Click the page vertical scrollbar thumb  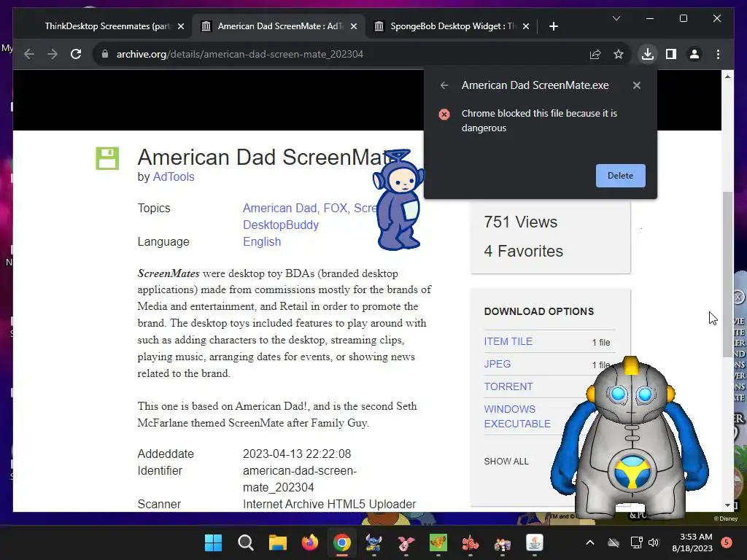pyautogui.click(x=727, y=274)
